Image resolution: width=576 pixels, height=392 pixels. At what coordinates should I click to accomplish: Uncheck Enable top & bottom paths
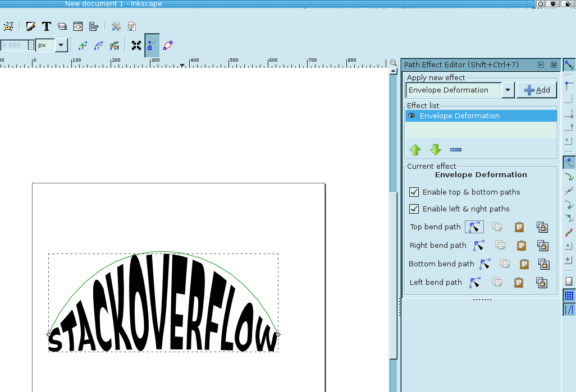(x=414, y=192)
